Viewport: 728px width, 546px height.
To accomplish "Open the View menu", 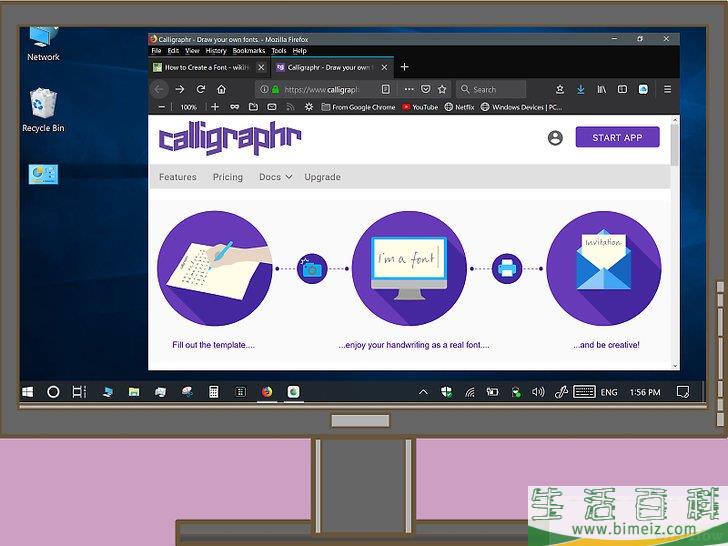I will [x=192, y=51].
